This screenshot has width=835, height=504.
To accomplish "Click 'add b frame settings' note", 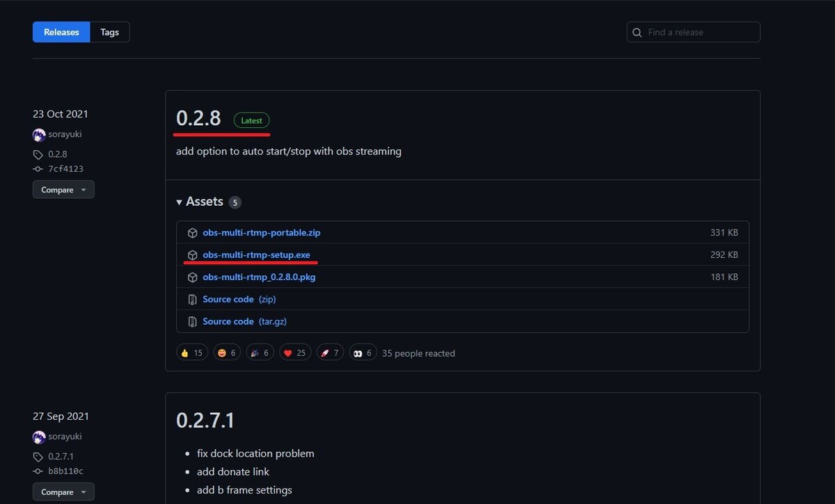I will click(244, 490).
